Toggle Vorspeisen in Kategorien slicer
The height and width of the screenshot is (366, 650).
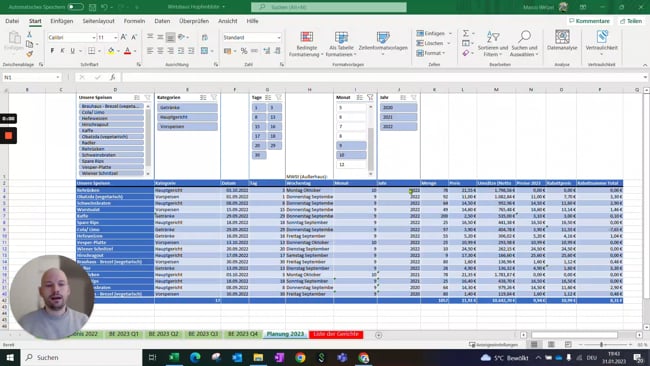(187, 126)
